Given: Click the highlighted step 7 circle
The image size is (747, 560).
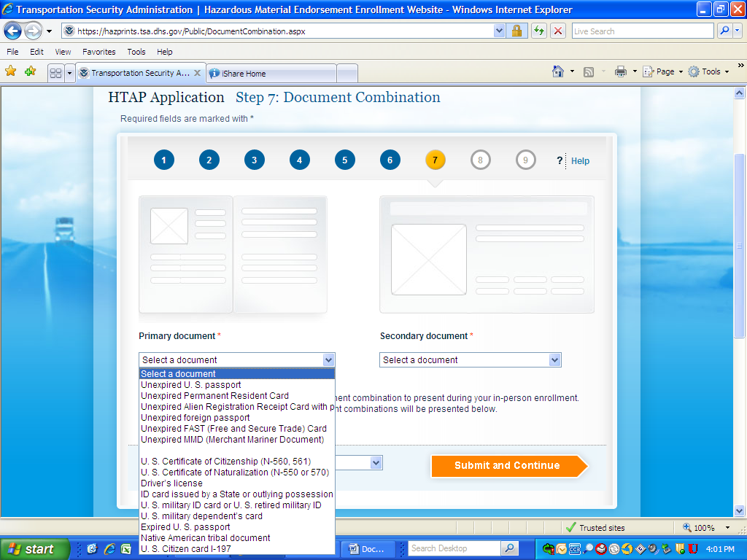Looking at the screenshot, I should [435, 160].
